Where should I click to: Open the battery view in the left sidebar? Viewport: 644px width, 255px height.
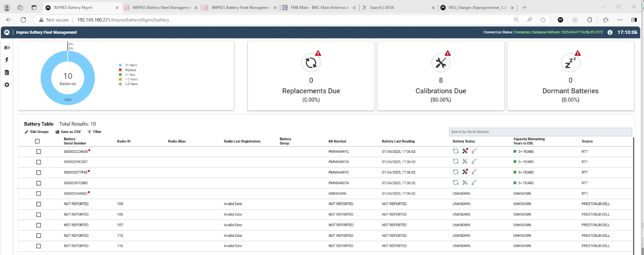pyautogui.click(x=7, y=47)
